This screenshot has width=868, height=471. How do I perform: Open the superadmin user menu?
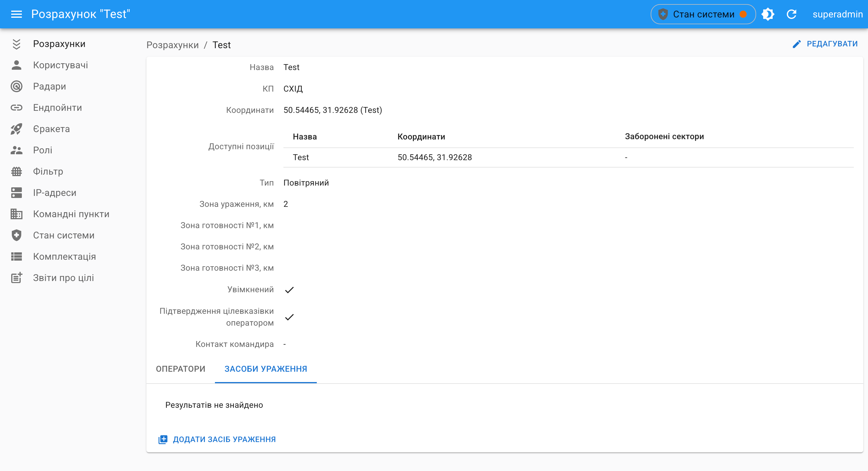(837, 14)
